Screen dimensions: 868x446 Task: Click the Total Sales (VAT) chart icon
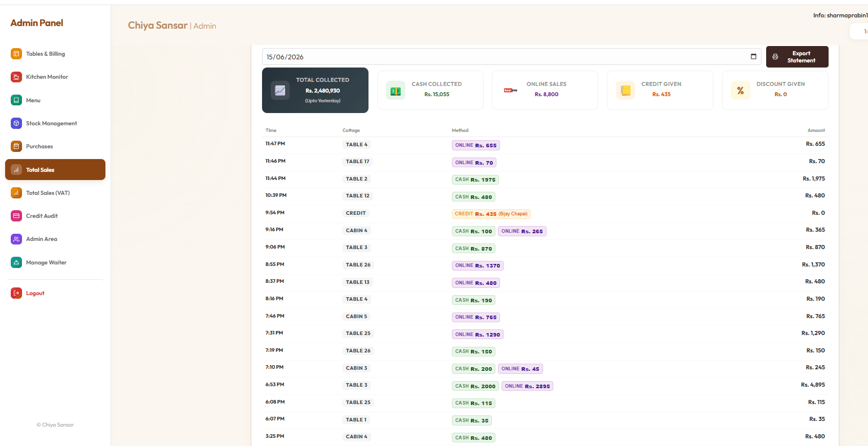click(16, 193)
